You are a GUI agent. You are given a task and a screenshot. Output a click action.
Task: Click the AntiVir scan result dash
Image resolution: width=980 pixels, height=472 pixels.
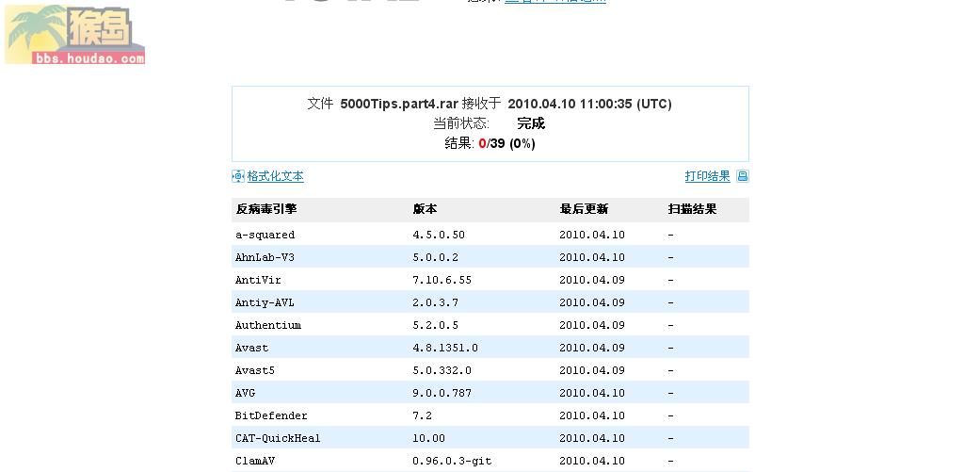coord(670,280)
